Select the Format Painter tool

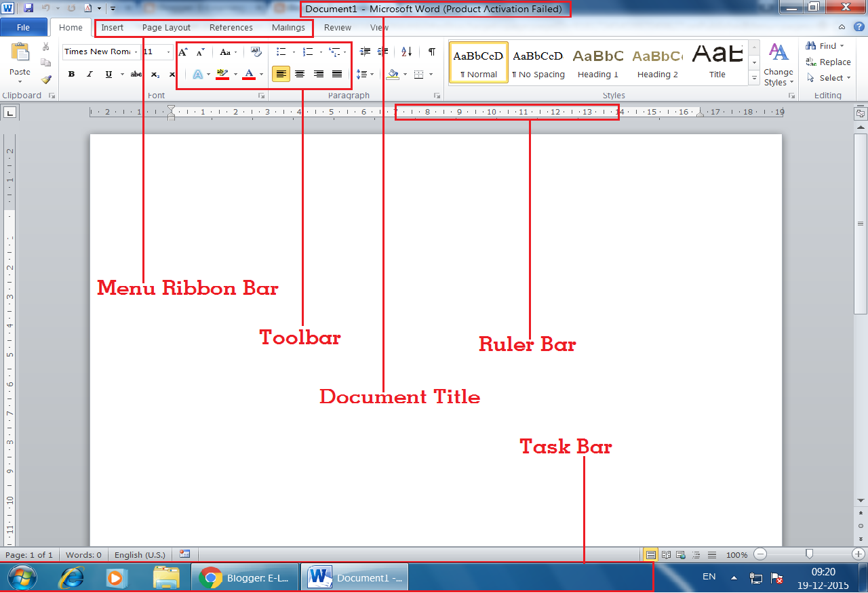[45, 80]
